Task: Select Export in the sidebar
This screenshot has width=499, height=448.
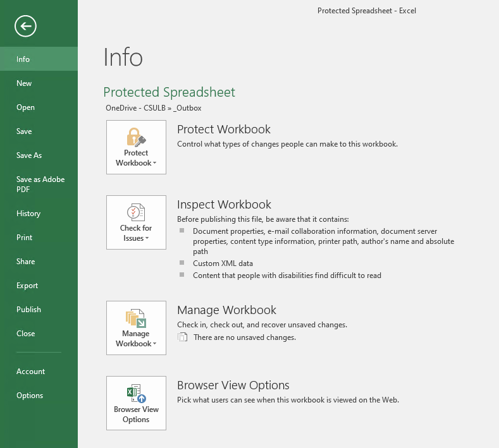Action: pos(39,286)
